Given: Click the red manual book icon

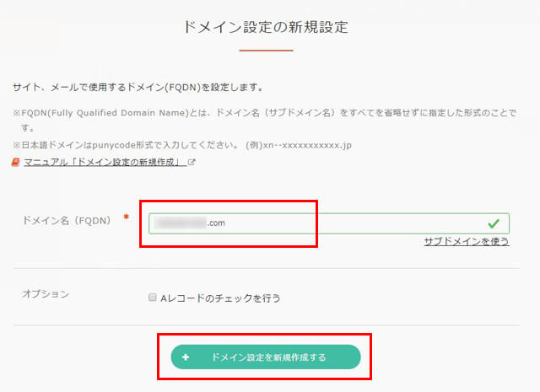Looking at the screenshot, I should (x=15, y=162).
